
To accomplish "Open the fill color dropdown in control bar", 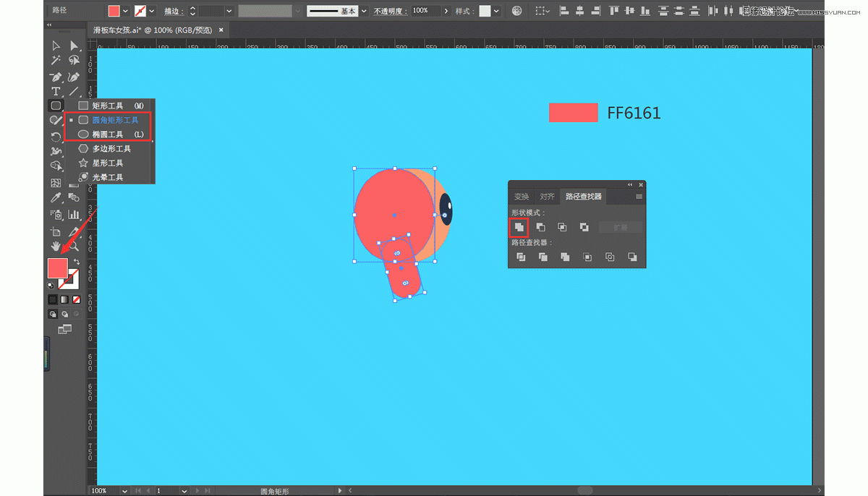I will pyautogui.click(x=126, y=11).
